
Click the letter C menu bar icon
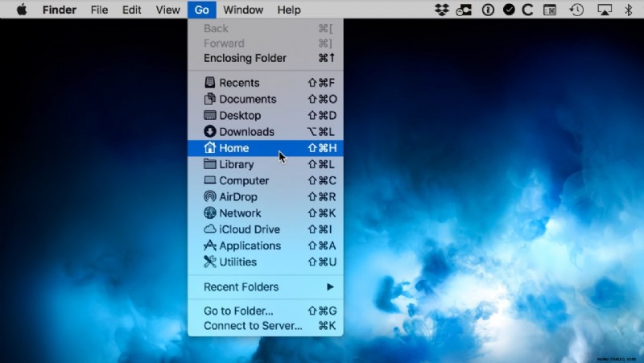click(527, 10)
